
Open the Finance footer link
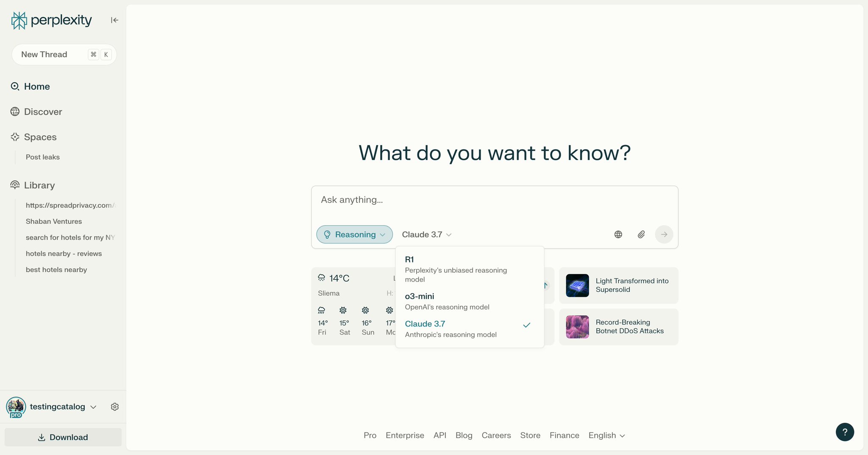coord(565,435)
